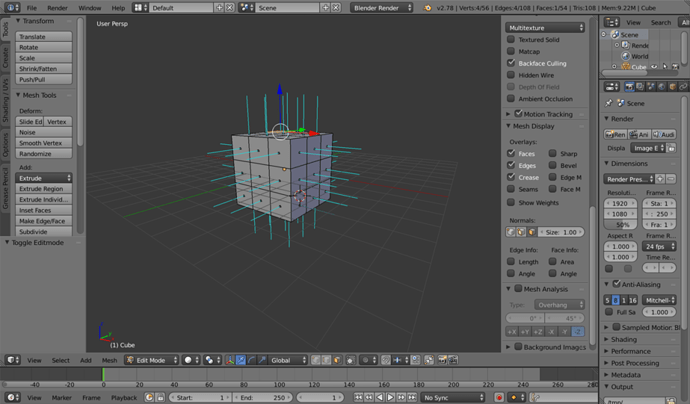Click the Audio render button
690x404 pixels.
pos(663,134)
